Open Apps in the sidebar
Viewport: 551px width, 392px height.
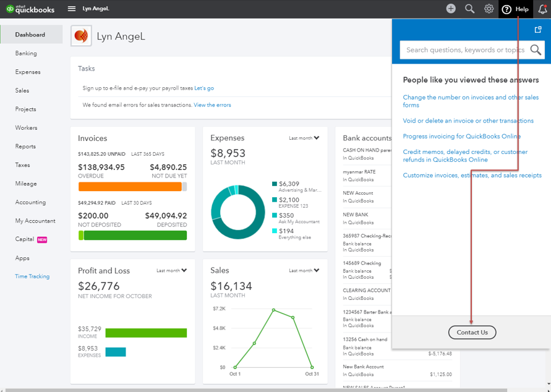[x=22, y=258]
